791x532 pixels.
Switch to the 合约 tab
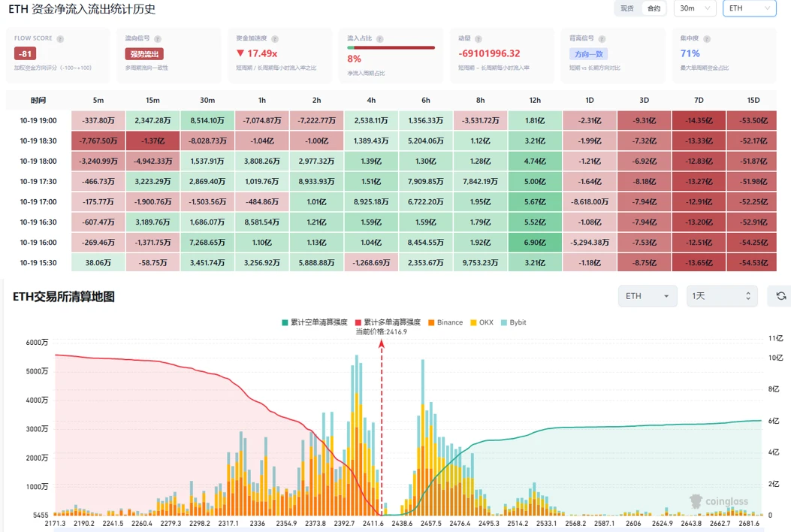(654, 8)
